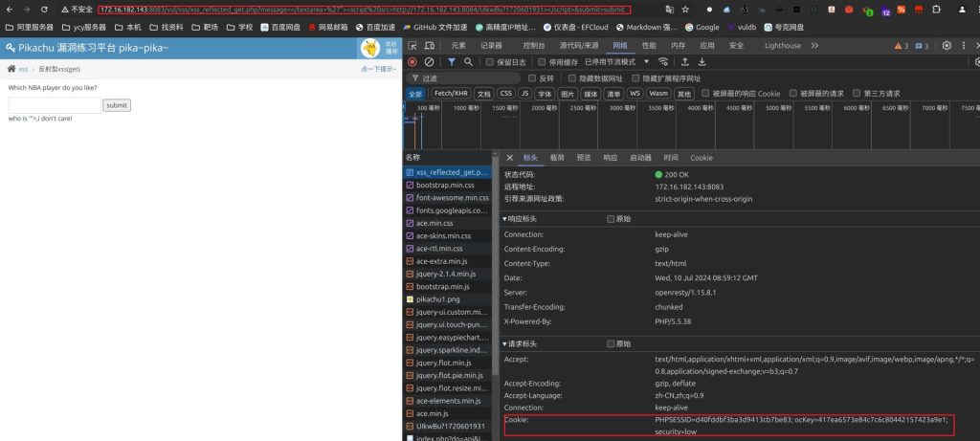The height and width of the screenshot is (441, 980).
Task: Open network search magnifier icon
Action: tap(468, 62)
